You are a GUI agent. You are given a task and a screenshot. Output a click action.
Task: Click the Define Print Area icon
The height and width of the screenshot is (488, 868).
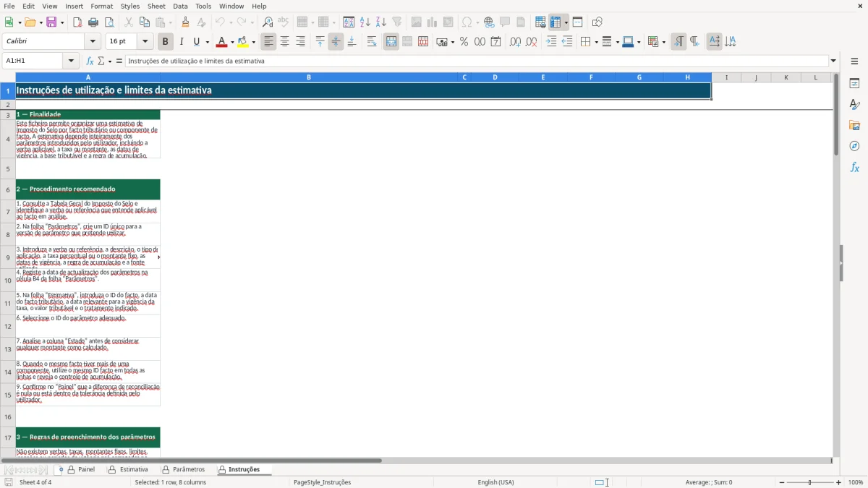point(540,22)
